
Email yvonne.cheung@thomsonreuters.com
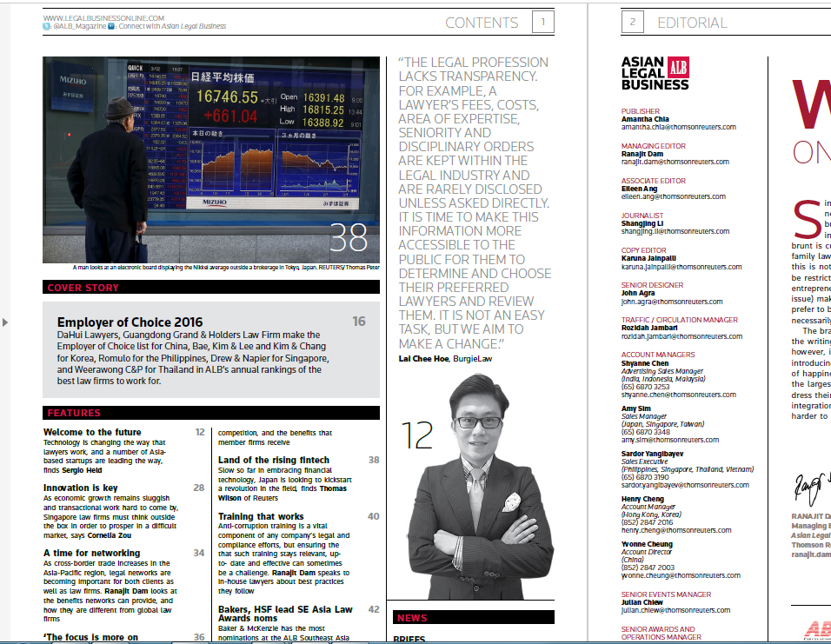[681, 575]
